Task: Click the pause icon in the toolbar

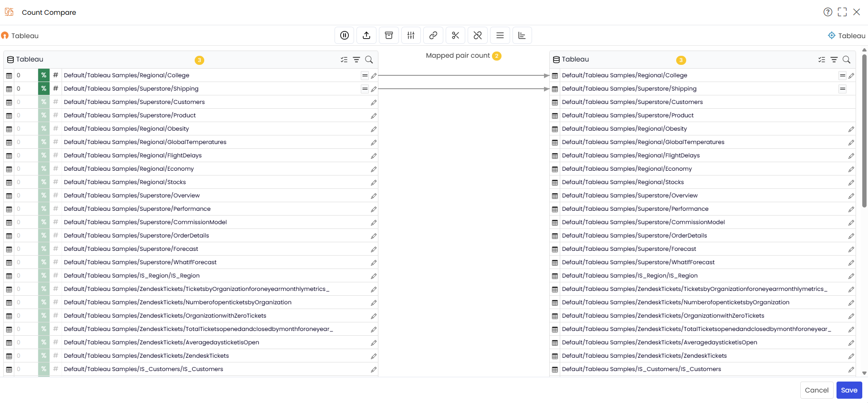Action: tap(345, 35)
